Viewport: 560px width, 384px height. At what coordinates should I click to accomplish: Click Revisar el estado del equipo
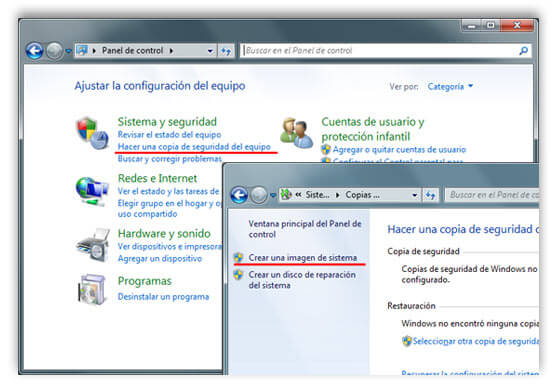point(169,135)
